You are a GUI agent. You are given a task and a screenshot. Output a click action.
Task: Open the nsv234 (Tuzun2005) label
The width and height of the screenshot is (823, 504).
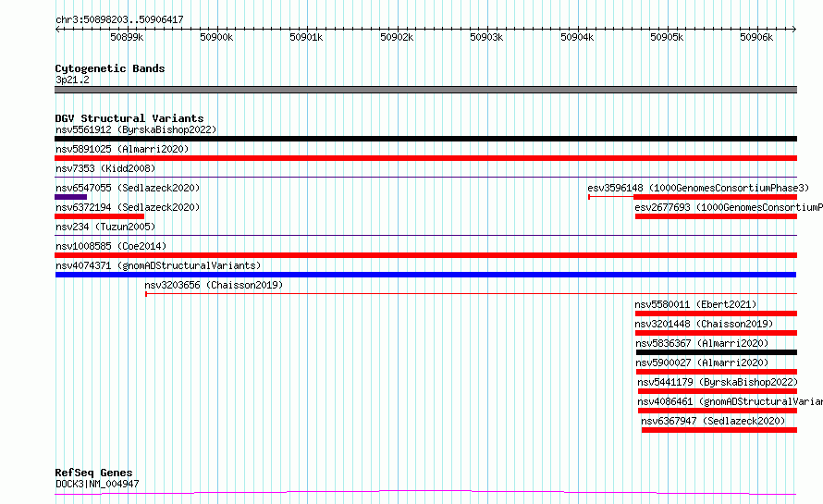coord(105,227)
